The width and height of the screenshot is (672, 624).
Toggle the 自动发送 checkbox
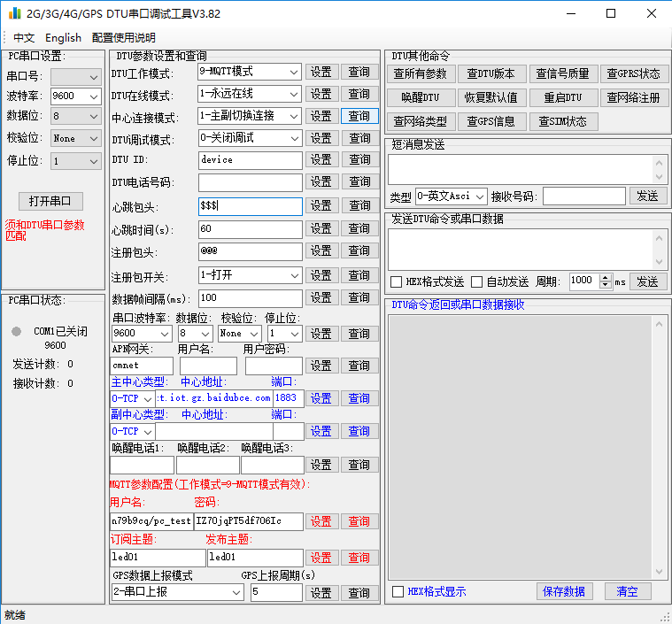click(477, 281)
